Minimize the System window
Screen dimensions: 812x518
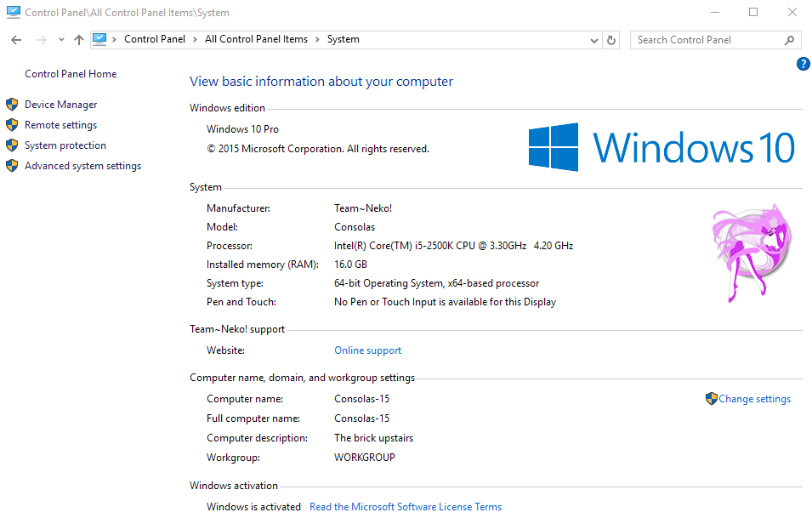[x=715, y=12]
